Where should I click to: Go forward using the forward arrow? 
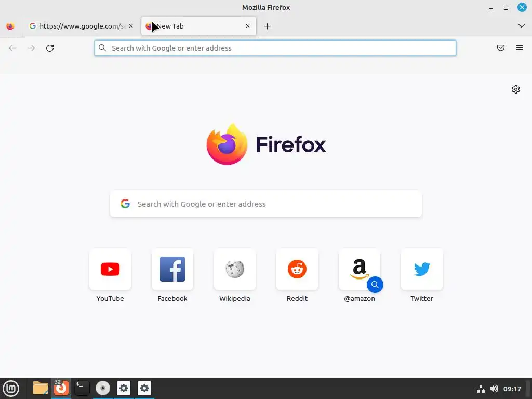pyautogui.click(x=31, y=48)
